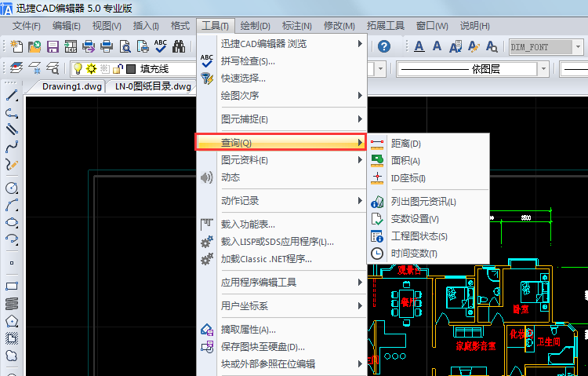Select the Circle drawing tool
Image resolution: width=588 pixels, height=376 pixels.
(12, 188)
